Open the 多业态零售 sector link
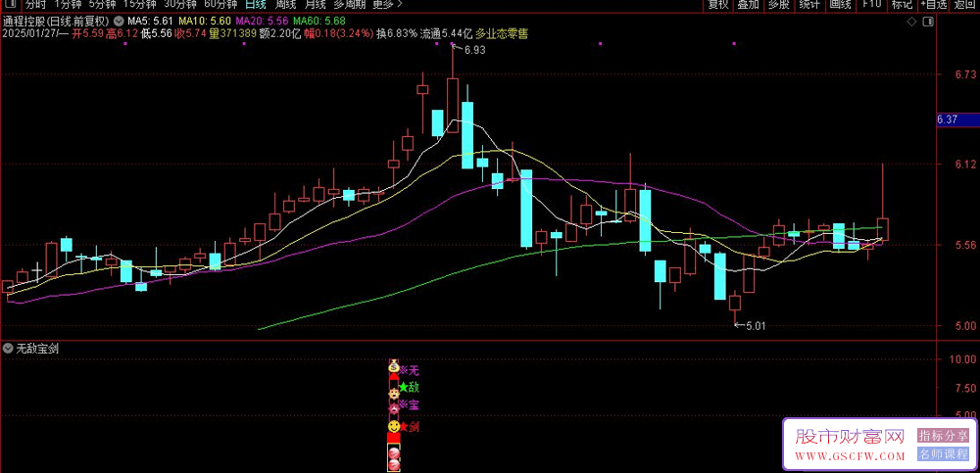This screenshot has width=980, height=473. point(502,33)
